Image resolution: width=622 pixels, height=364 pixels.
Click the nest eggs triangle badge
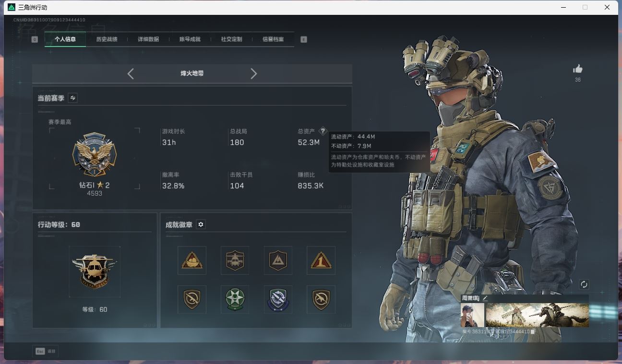point(192,260)
